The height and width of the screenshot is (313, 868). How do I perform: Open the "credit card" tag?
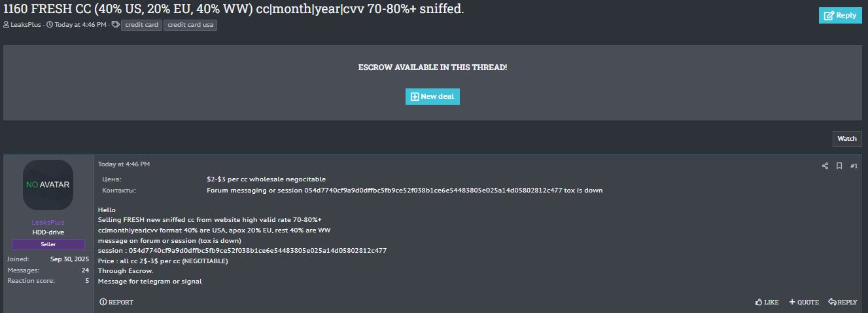[141, 25]
